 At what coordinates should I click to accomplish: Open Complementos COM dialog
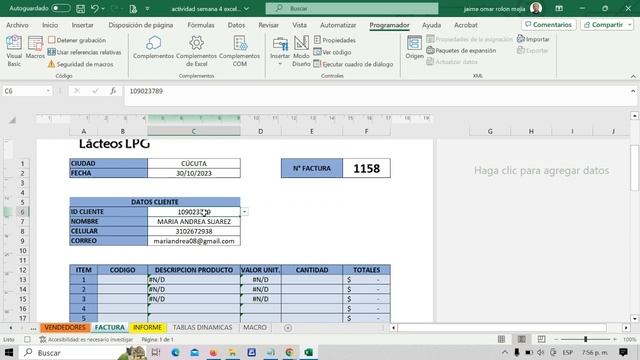239,51
